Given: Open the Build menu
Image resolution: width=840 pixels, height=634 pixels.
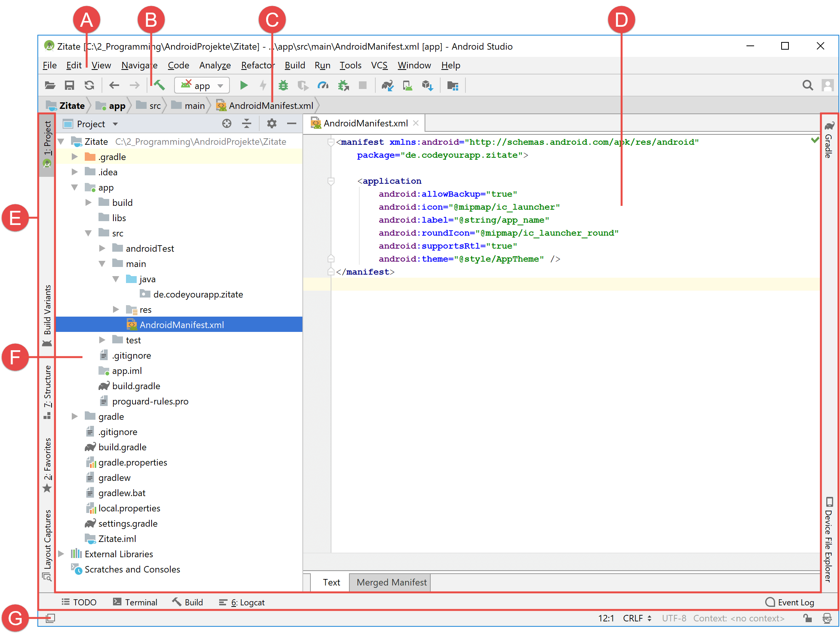Looking at the screenshot, I should coord(295,65).
